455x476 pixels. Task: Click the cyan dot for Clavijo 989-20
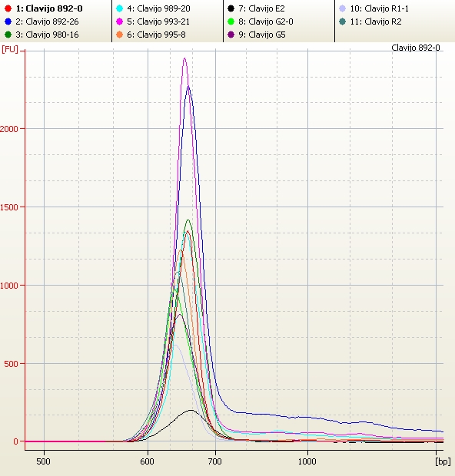120,8
